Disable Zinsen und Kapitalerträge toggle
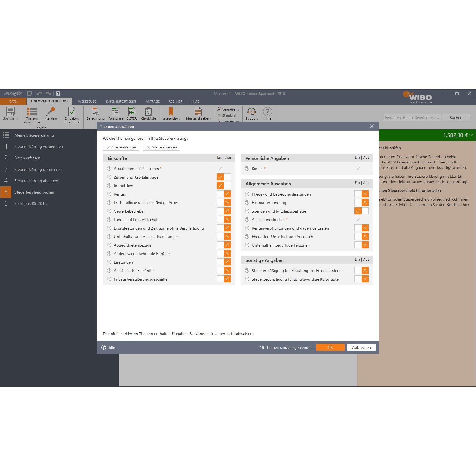476x476 pixels. [224, 177]
